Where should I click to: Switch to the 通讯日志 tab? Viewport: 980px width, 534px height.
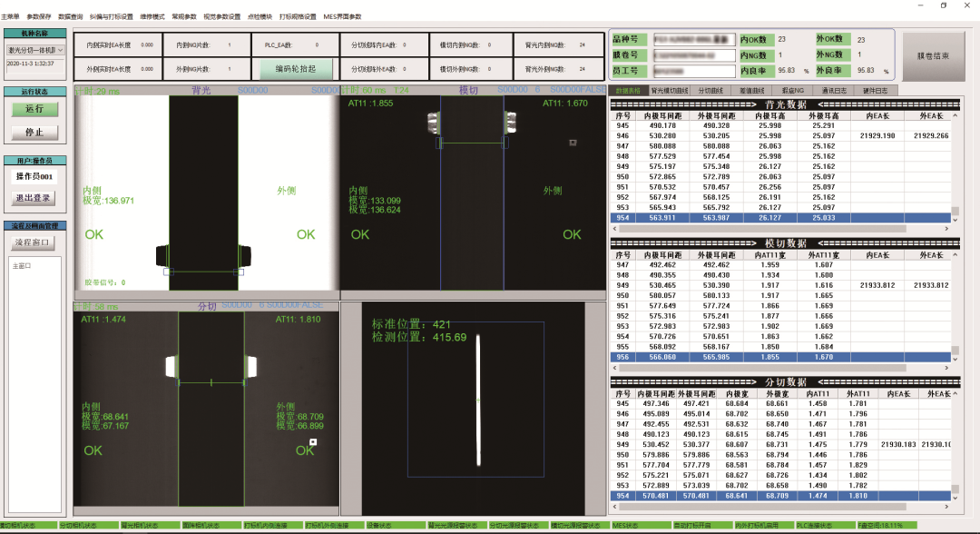pos(834,91)
